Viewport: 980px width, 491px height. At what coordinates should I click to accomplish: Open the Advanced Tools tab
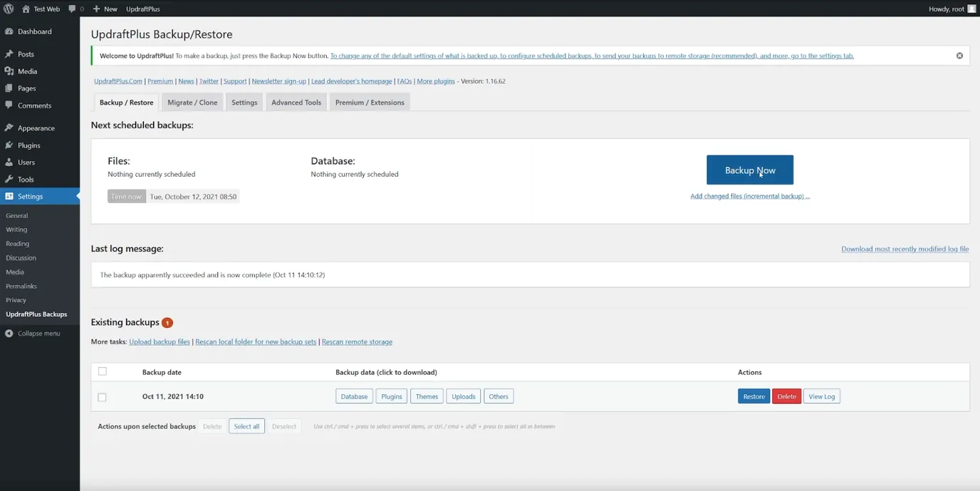coord(296,102)
